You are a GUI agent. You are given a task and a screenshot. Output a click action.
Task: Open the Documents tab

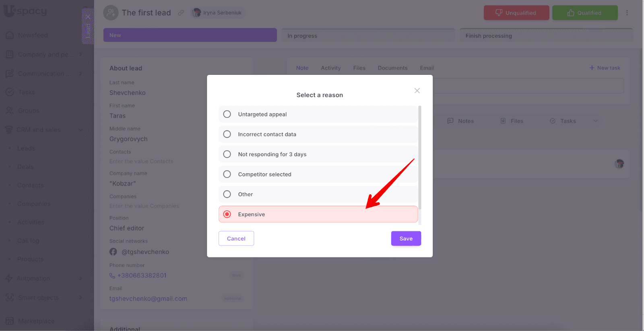click(392, 68)
